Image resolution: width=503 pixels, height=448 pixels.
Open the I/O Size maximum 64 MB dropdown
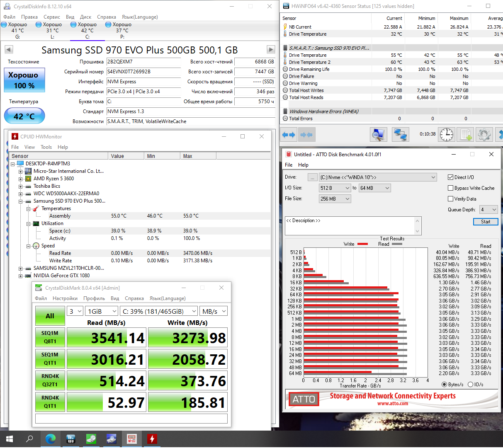tap(375, 188)
